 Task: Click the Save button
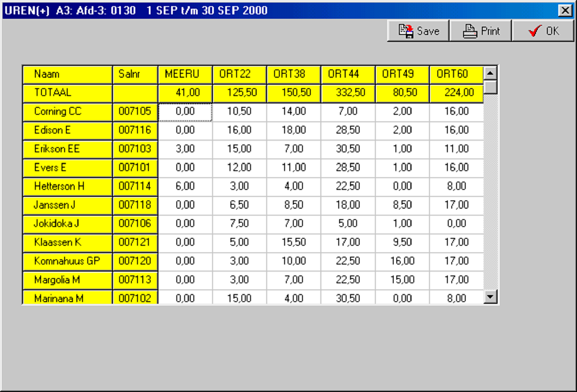pos(418,31)
